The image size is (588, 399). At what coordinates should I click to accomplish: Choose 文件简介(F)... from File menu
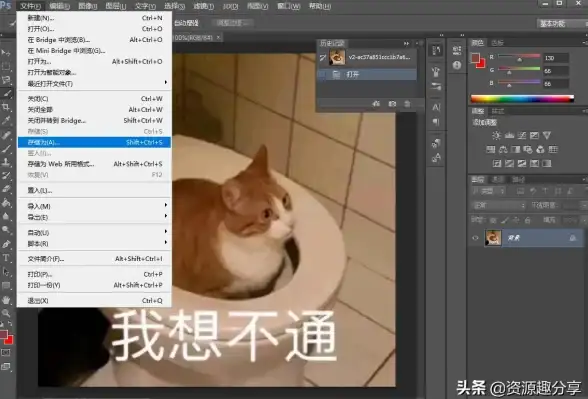[x=94, y=259]
